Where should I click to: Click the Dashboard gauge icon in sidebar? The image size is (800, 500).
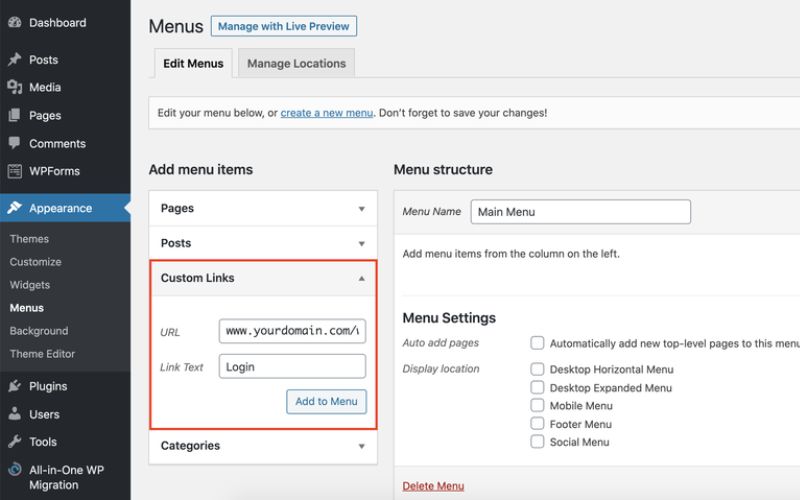click(x=15, y=23)
